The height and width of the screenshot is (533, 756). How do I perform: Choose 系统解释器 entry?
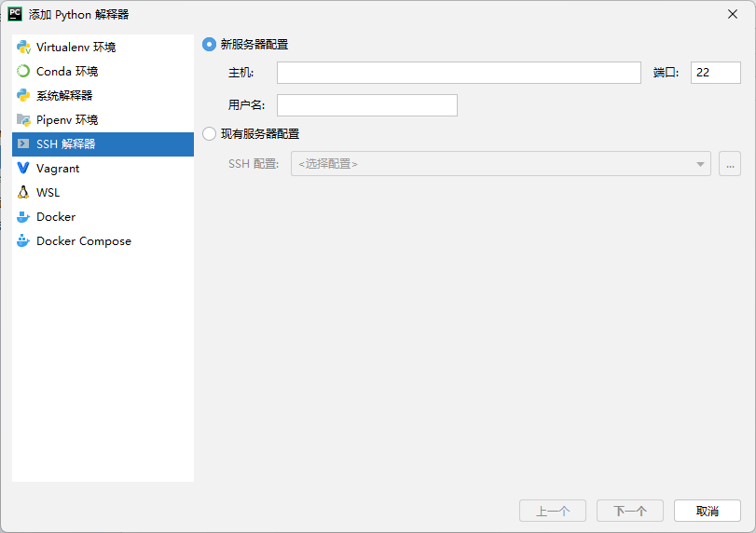tap(103, 95)
